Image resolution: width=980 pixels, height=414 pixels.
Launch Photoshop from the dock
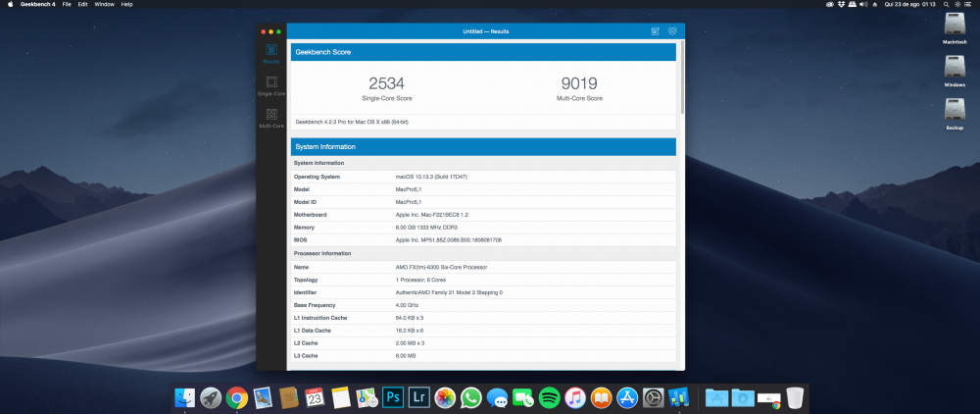[393, 397]
